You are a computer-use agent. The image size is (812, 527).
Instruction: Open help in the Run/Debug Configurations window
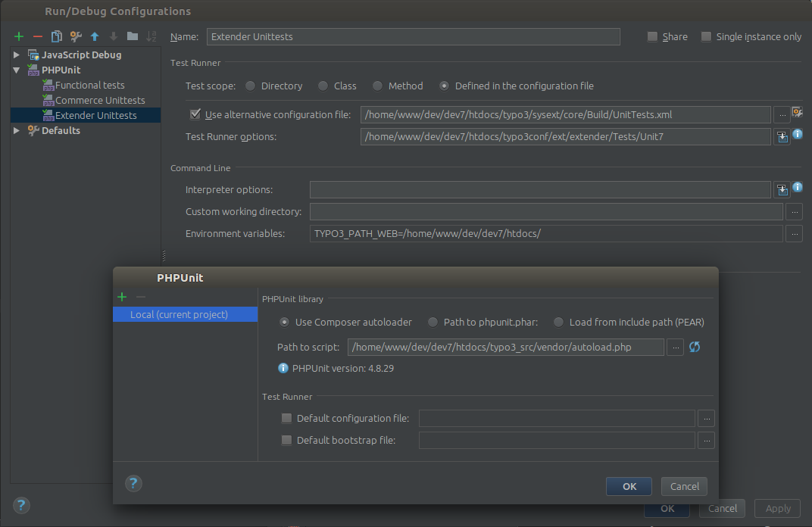(x=21, y=505)
